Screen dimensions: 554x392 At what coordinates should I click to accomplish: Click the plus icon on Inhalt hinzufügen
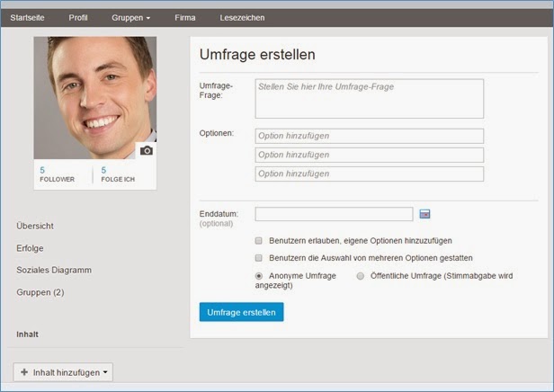tap(24, 371)
